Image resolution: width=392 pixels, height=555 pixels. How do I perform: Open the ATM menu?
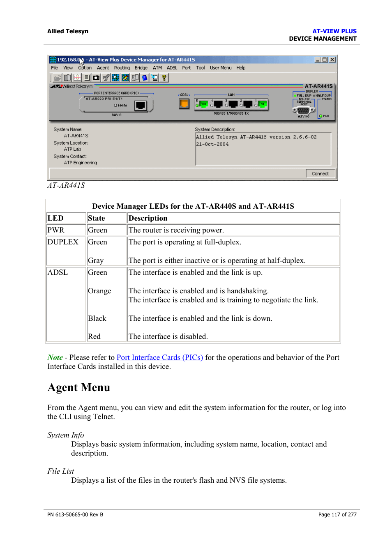(x=157, y=68)
